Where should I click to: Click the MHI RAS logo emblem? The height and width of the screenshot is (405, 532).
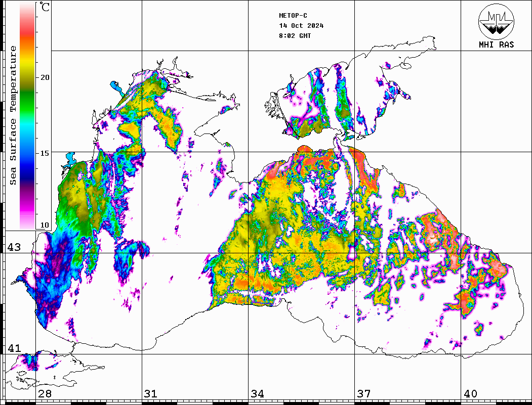496,21
